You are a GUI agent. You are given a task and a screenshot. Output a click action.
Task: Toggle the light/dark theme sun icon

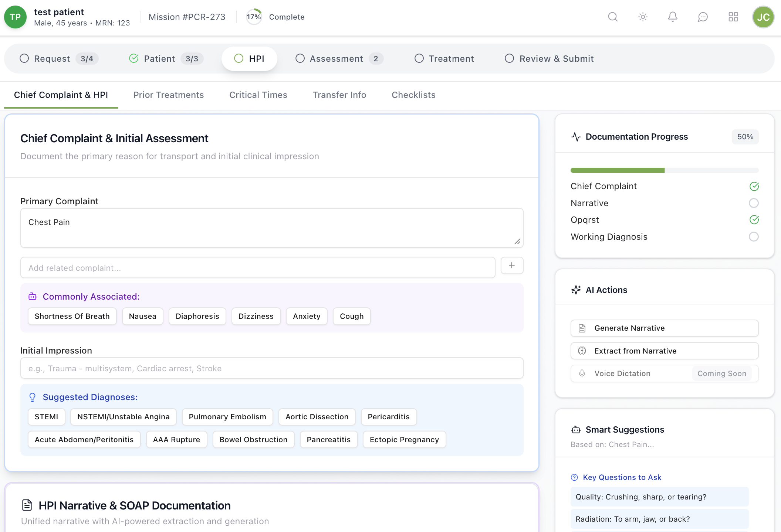click(x=643, y=17)
